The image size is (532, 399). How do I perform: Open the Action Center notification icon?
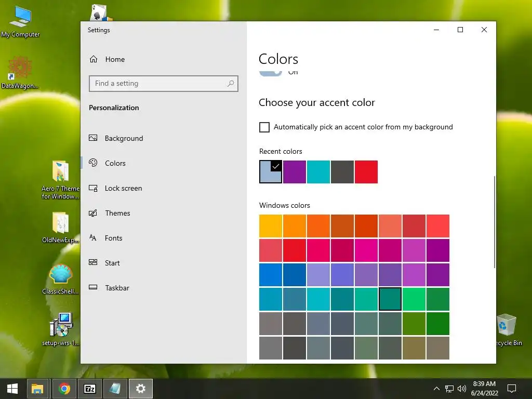(512, 389)
